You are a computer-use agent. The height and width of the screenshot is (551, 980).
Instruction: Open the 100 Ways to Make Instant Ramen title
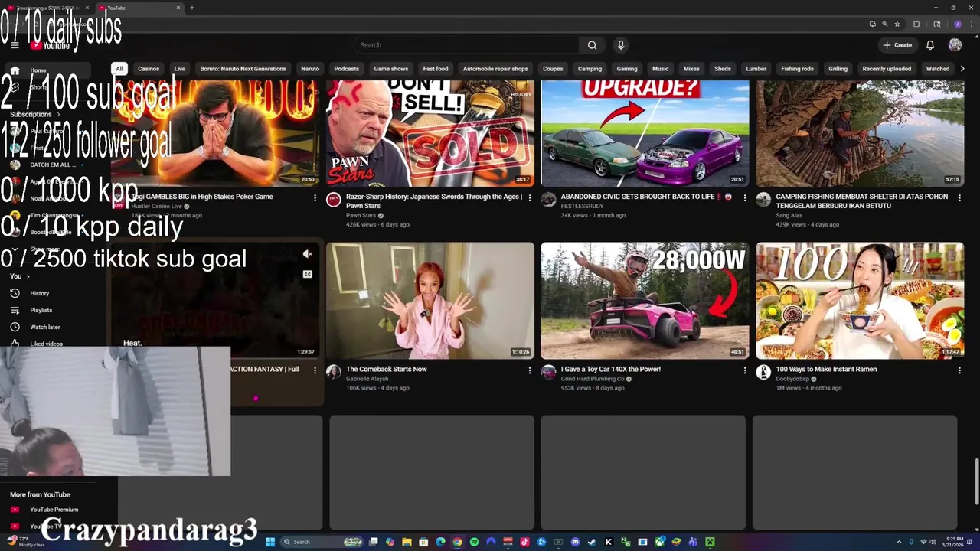click(826, 369)
